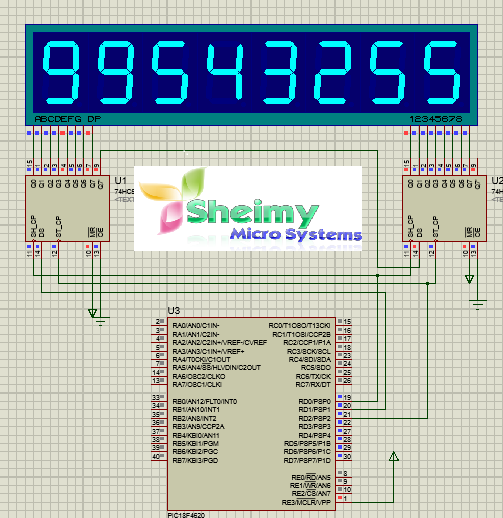Click the power arrow terminal on MCLR wire
Viewport: 503px width, 518px height.
394,456
